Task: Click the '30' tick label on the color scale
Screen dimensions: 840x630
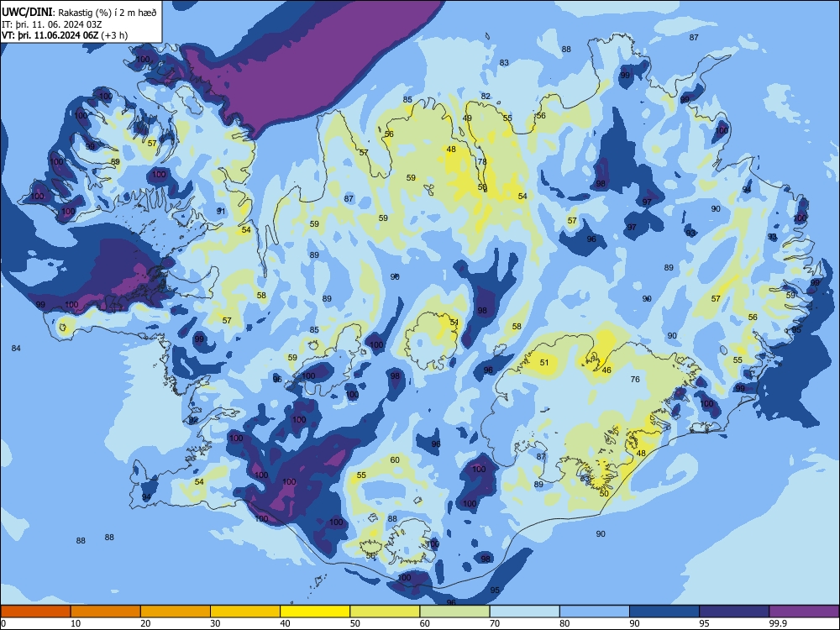Action: [x=215, y=623]
